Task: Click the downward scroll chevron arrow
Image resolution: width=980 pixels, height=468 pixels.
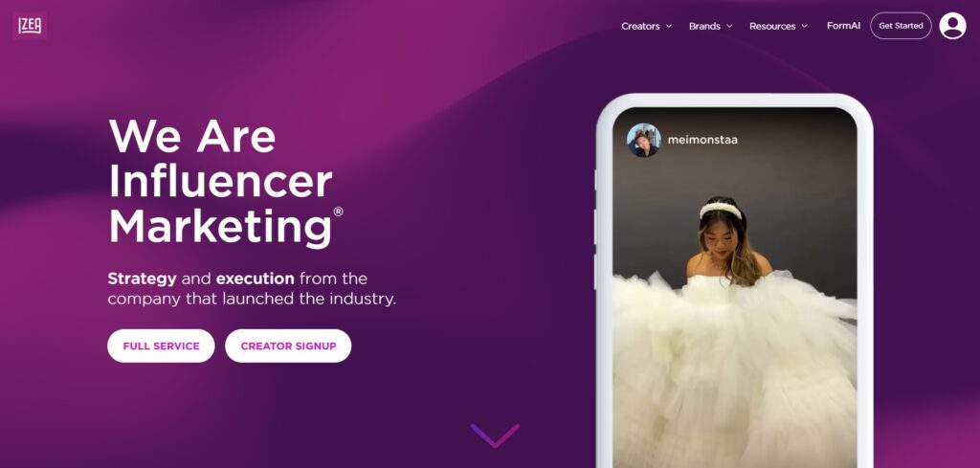Action: 495,435
